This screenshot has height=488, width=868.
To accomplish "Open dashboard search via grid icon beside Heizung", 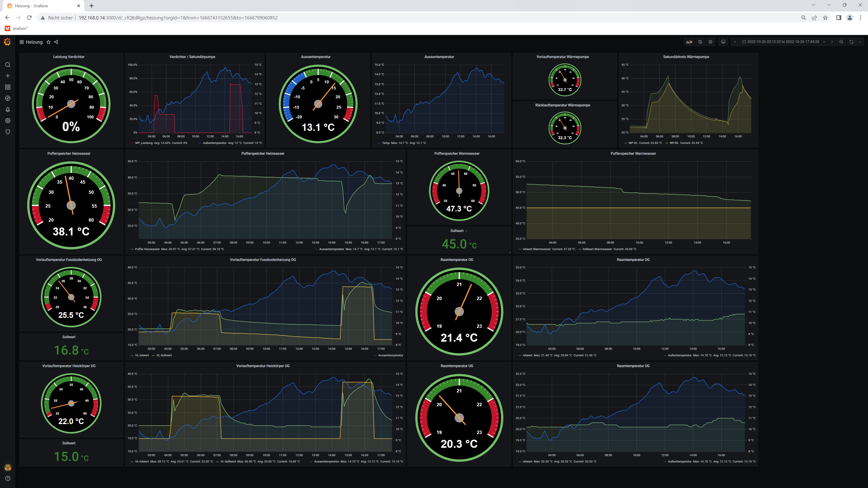I will 21,42.
